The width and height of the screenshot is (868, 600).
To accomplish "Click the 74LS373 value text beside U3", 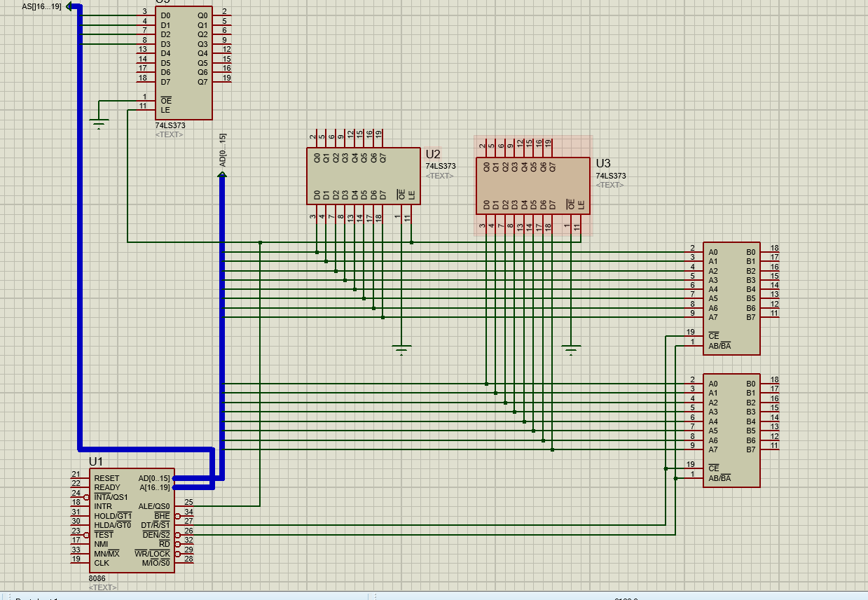I will point(611,176).
